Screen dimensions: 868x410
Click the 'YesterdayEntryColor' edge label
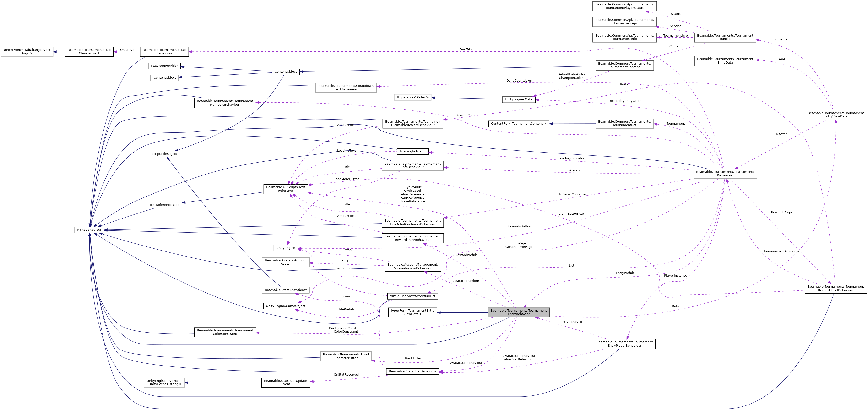click(x=625, y=101)
